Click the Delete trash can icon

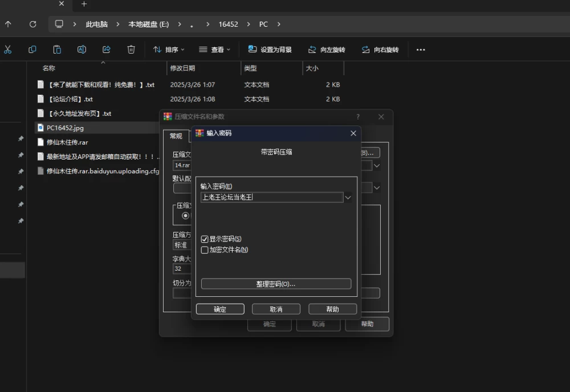[131, 50]
